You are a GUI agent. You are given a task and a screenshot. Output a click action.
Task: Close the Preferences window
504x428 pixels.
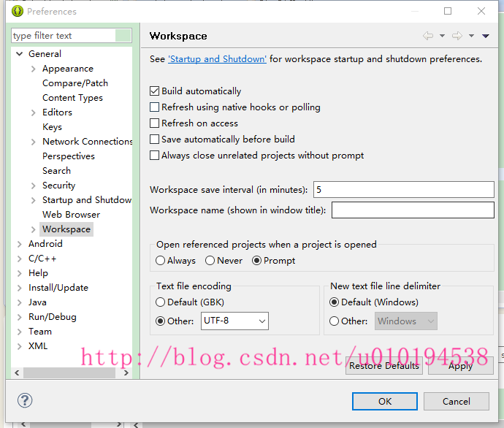(481, 11)
